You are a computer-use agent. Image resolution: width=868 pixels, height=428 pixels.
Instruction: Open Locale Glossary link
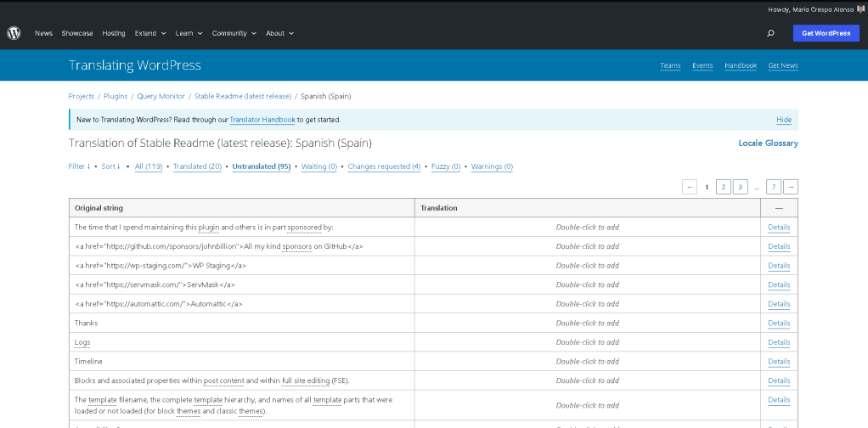coord(768,144)
